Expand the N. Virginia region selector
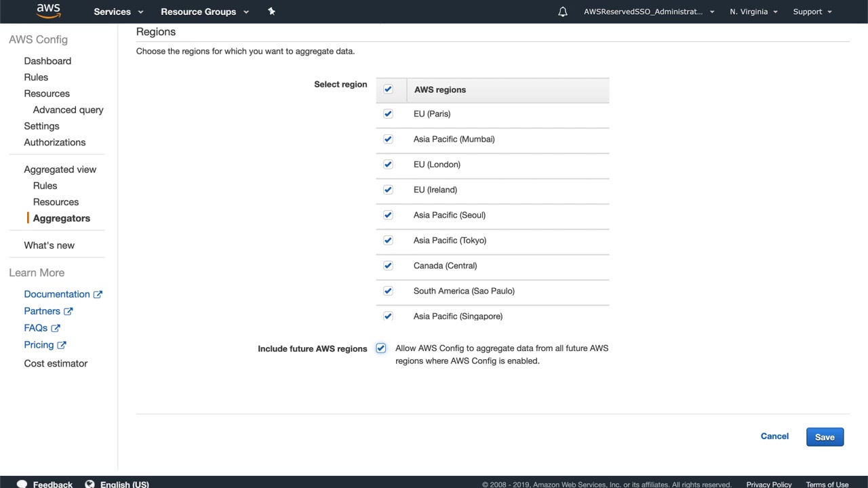Image resolution: width=868 pixels, height=488 pixels. point(753,12)
